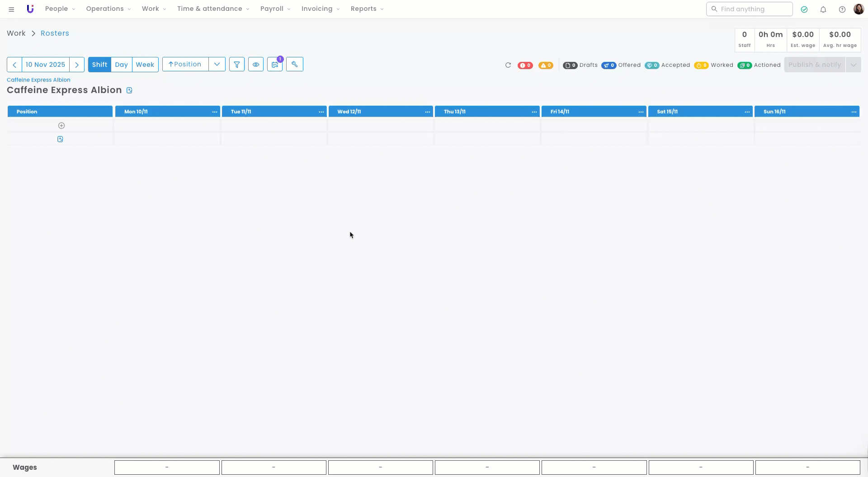The width and height of the screenshot is (868, 477).
Task: Refresh the roster with the reload icon
Action: (508, 65)
